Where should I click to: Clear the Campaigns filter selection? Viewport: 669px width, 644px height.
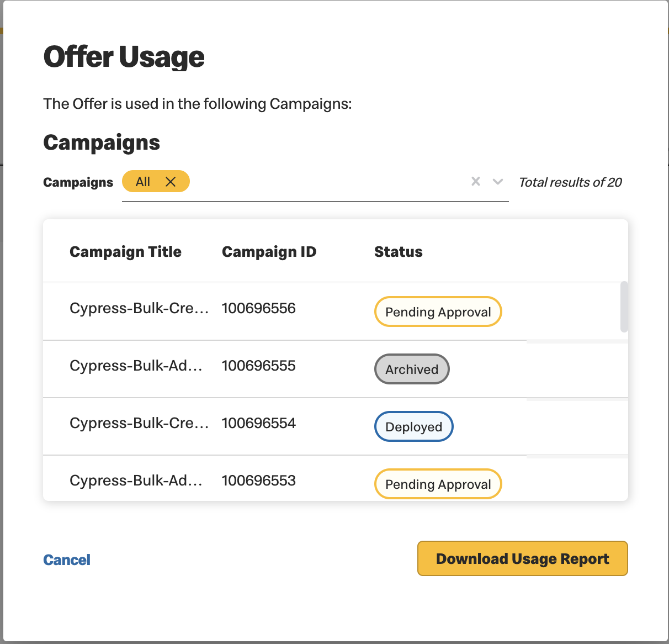pos(476,181)
